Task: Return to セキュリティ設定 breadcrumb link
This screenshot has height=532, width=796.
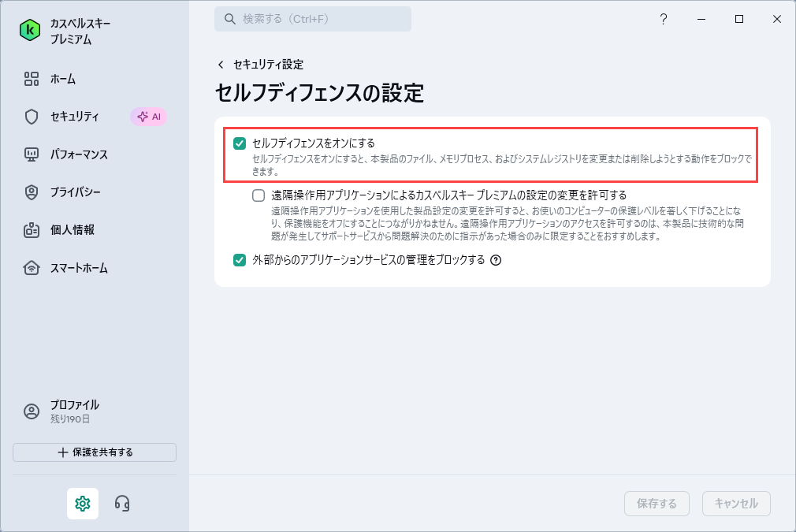Action: (269, 65)
